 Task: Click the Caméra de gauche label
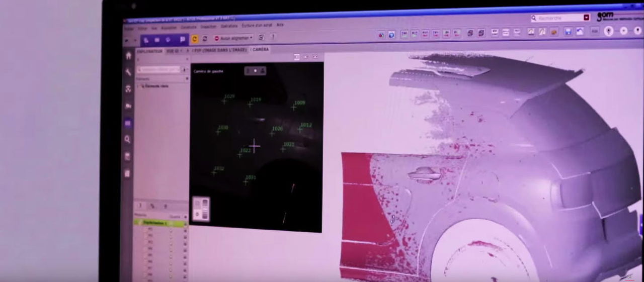coord(208,71)
